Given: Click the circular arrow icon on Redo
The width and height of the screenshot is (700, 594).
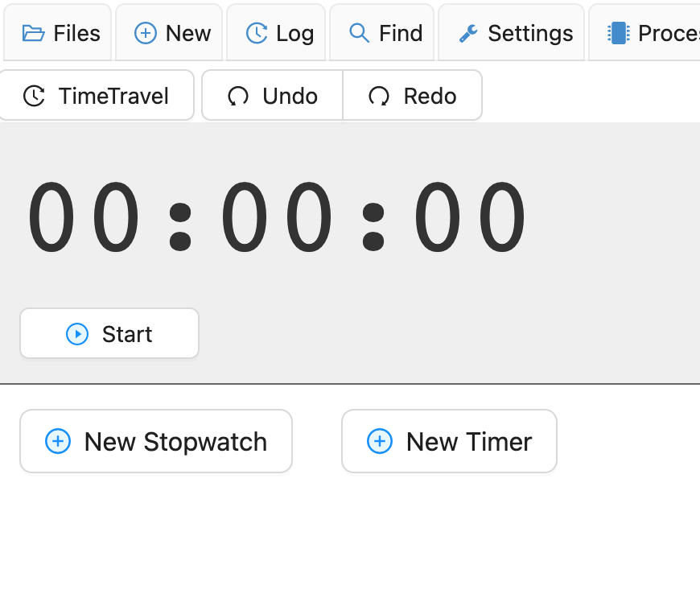Looking at the screenshot, I should click(377, 95).
